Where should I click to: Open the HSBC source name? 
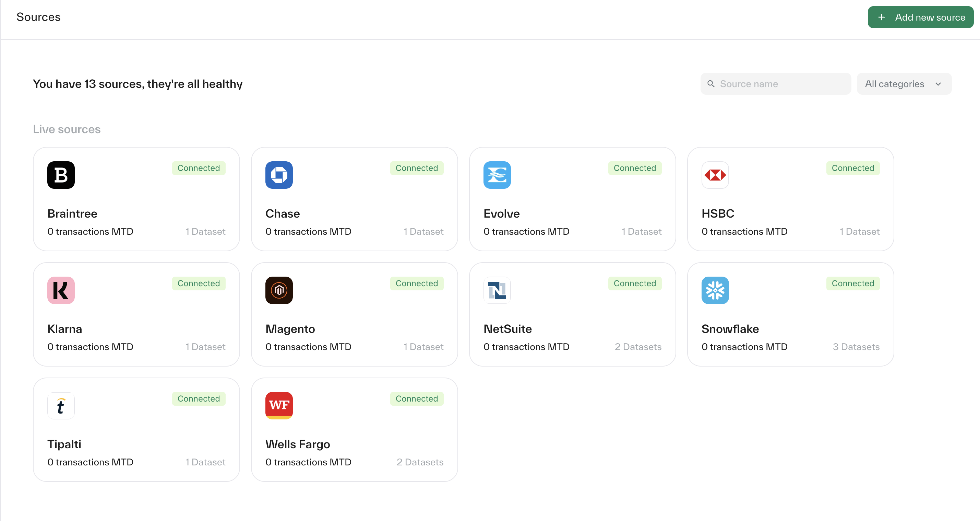[718, 214]
